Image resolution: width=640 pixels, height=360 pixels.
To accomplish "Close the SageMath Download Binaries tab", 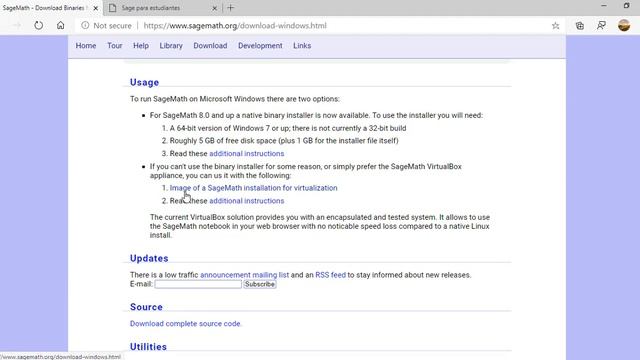I will [x=96, y=8].
